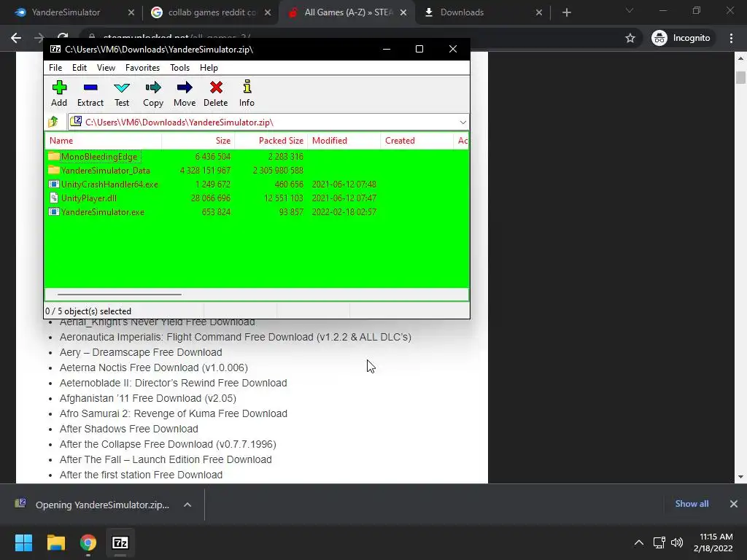Open network status in system tray

(659, 542)
